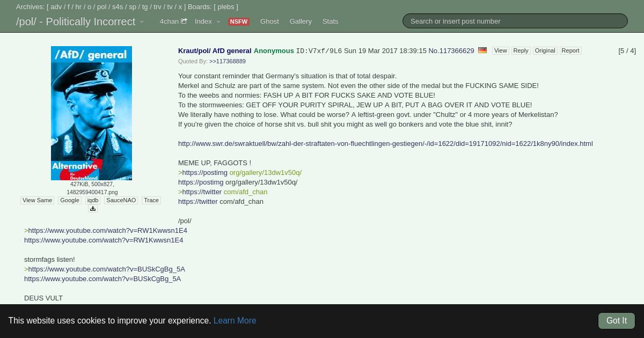Viewport: 644px width, 338px height.
Task: Click the Original button in post header
Action: point(545,50)
